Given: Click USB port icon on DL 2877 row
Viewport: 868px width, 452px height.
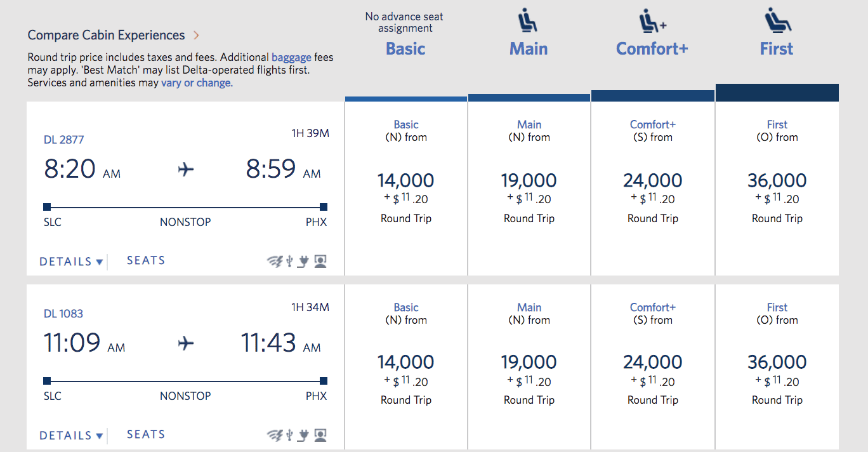Looking at the screenshot, I should (289, 261).
